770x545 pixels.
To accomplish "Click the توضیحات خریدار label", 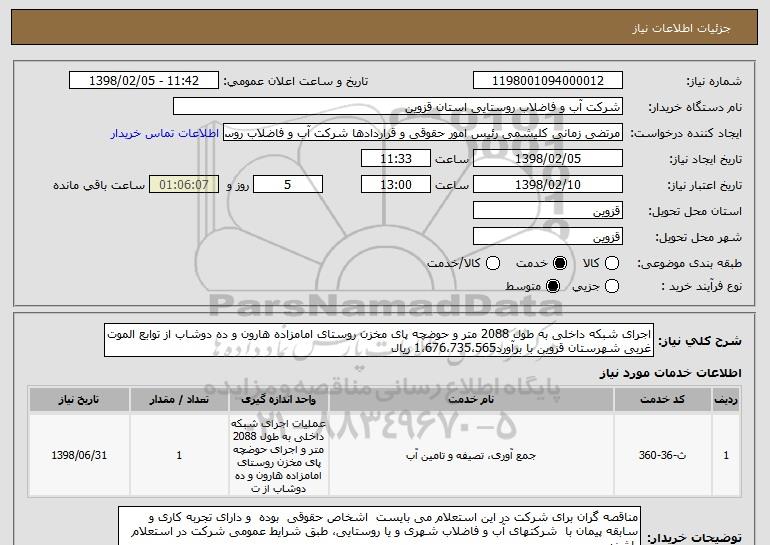I will point(694,538).
